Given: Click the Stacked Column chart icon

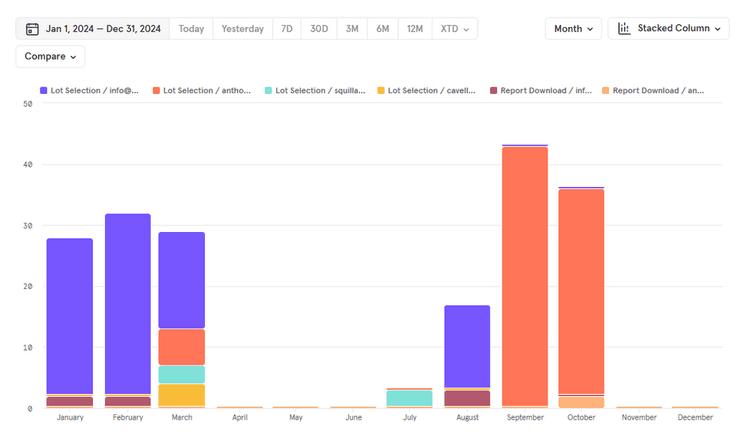Looking at the screenshot, I should 624,29.
